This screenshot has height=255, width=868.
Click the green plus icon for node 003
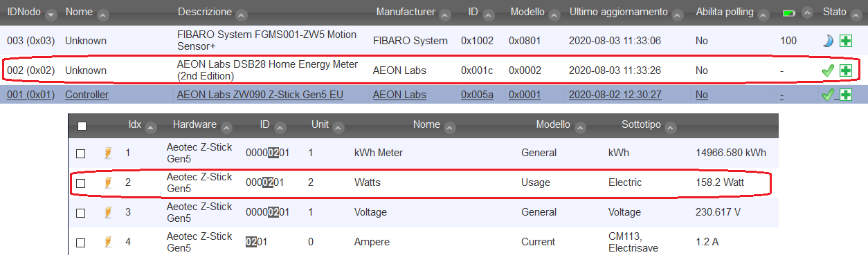pyautogui.click(x=846, y=41)
